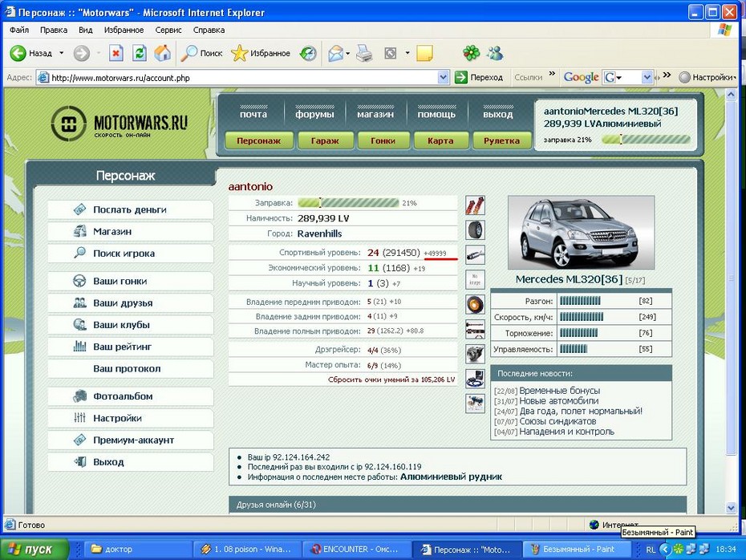
Task: Click the Messenger people icon
Action: pyautogui.click(x=495, y=53)
